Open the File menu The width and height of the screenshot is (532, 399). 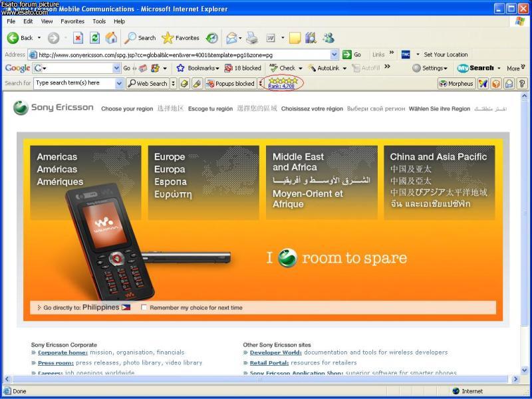[x=11, y=21]
